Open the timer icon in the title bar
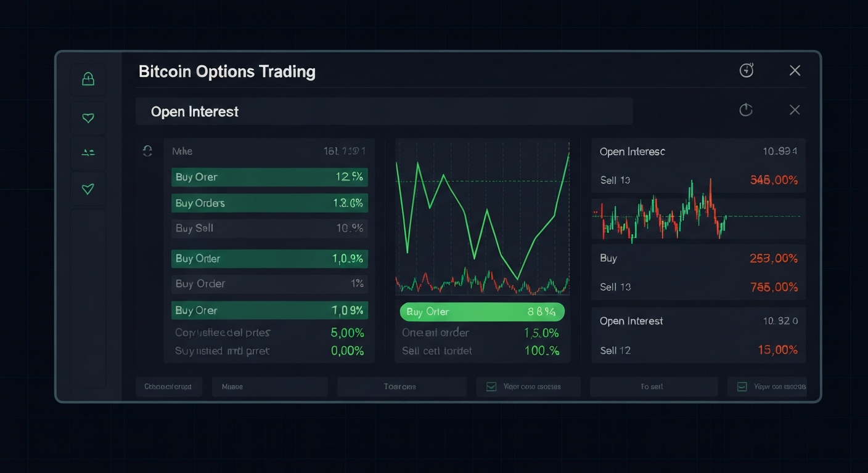The width and height of the screenshot is (868, 473). pyautogui.click(x=747, y=71)
